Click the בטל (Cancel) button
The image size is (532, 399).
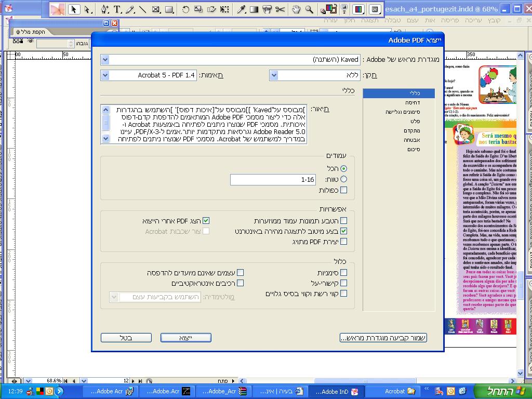pos(126,338)
